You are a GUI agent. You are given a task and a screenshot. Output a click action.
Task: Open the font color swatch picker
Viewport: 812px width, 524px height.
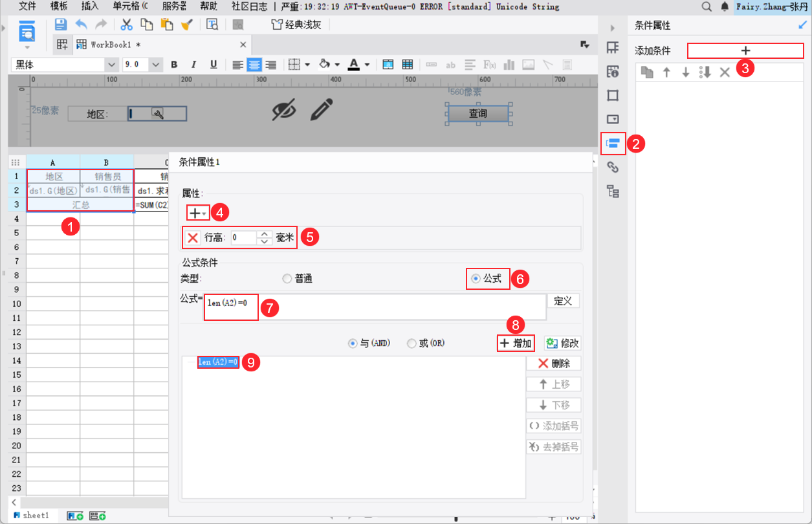click(x=366, y=64)
